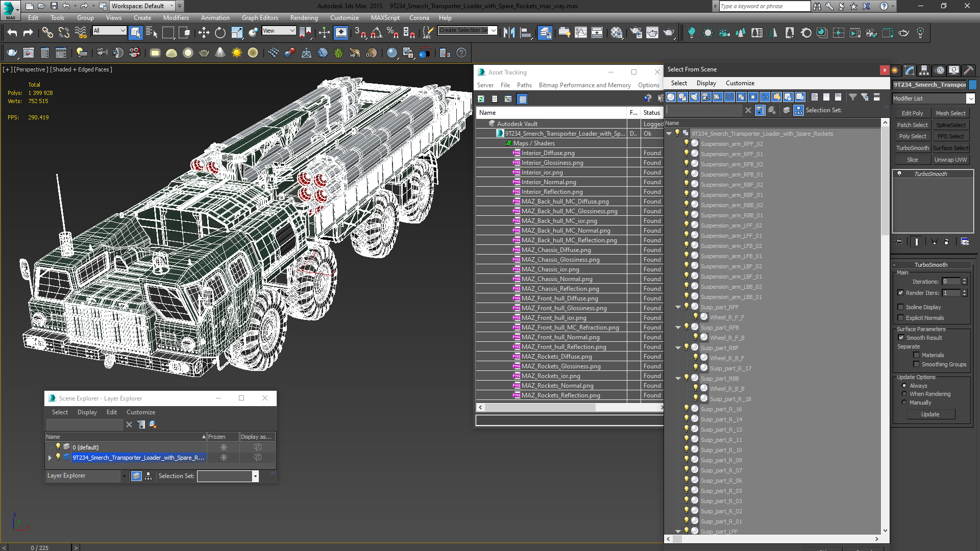Click the Mirror tool icon
Image resolution: width=980 pixels, height=551 pixels.
point(509,33)
